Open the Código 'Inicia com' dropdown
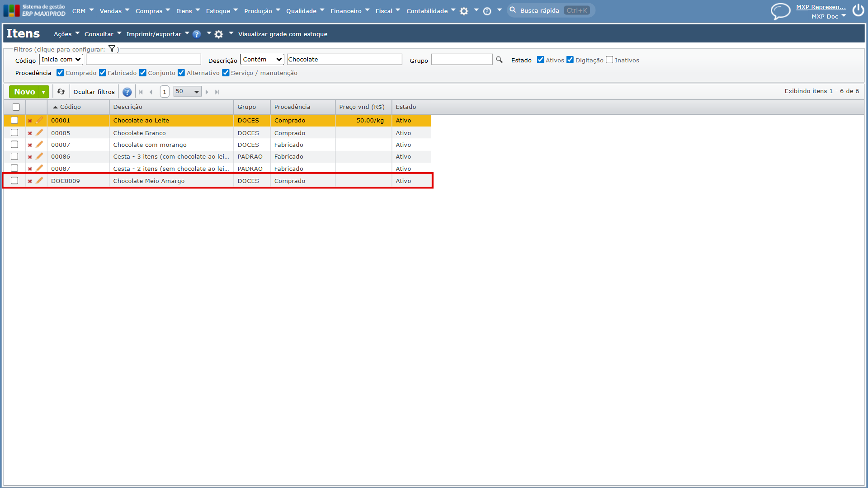Image resolution: width=868 pixels, height=488 pixels. pyautogui.click(x=61, y=59)
